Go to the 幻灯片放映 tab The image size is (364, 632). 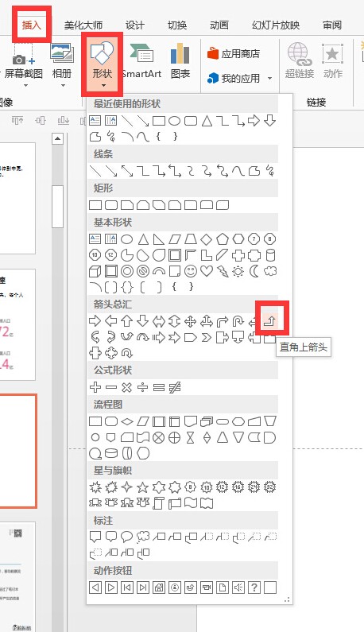click(x=276, y=25)
